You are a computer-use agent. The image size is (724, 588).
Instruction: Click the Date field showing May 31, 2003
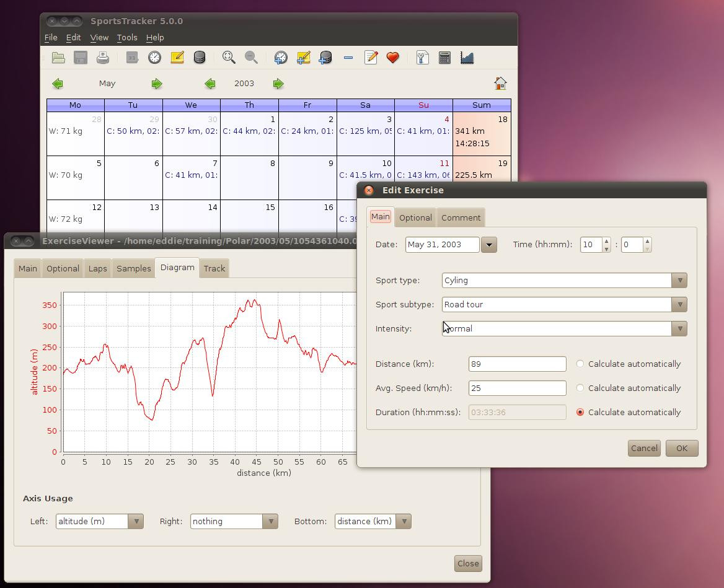coord(443,245)
